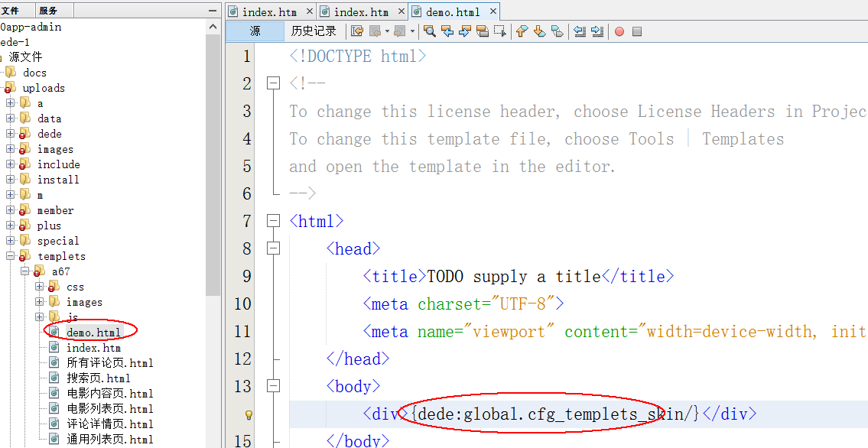The image size is (868, 448).
Task: Jump to Previous Bookmark icon
Action: coord(522,31)
